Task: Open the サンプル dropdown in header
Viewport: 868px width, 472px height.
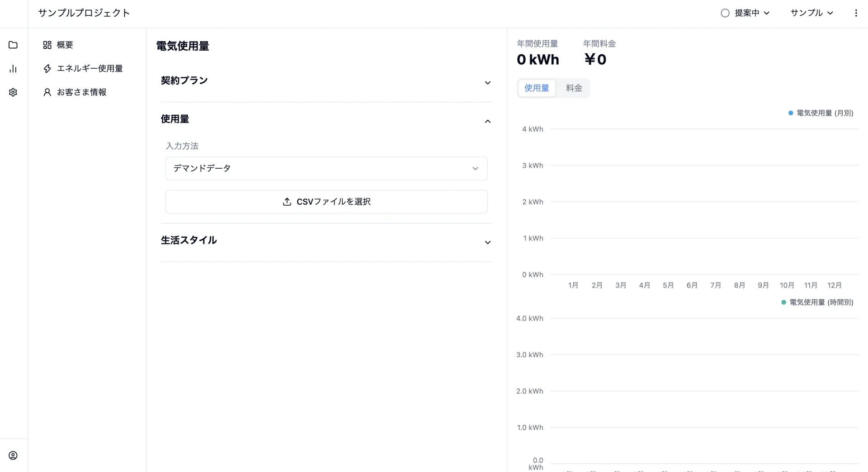Action: [811, 13]
